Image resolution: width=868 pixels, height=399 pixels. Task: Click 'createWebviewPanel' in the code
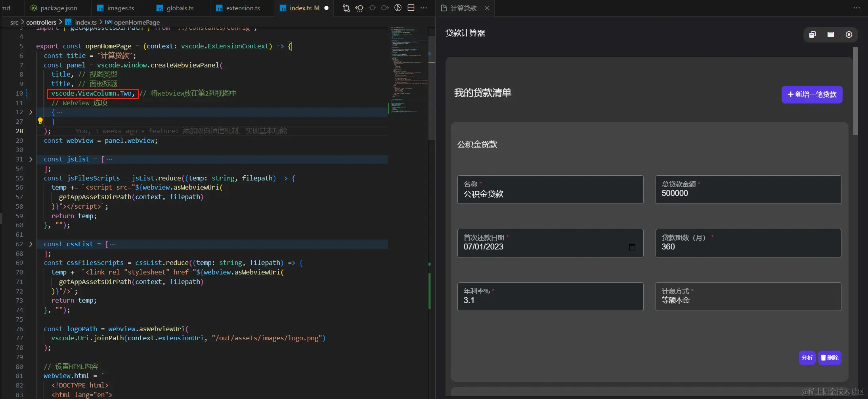pyautogui.click(x=185, y=65)
